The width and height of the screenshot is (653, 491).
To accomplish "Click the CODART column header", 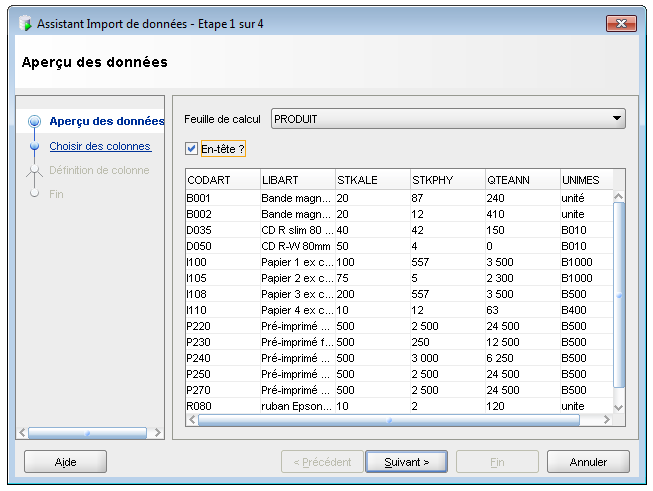I will click(x=221, y=180).
